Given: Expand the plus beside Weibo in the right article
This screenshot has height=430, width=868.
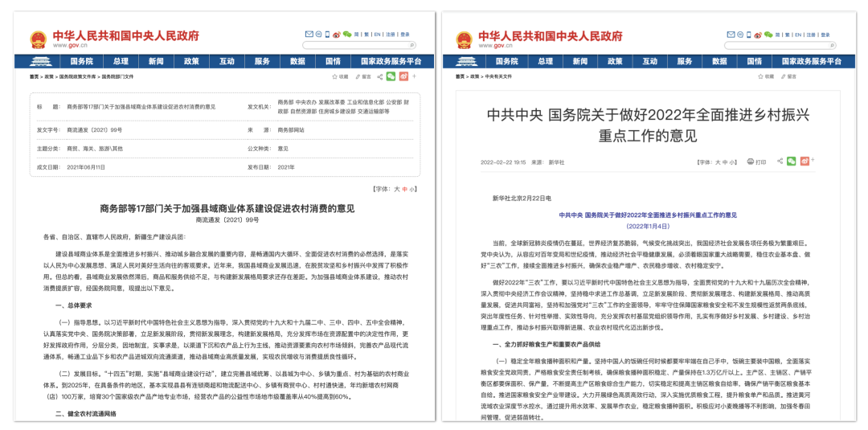Looking at the screenshot, I should tap(815, 162).
